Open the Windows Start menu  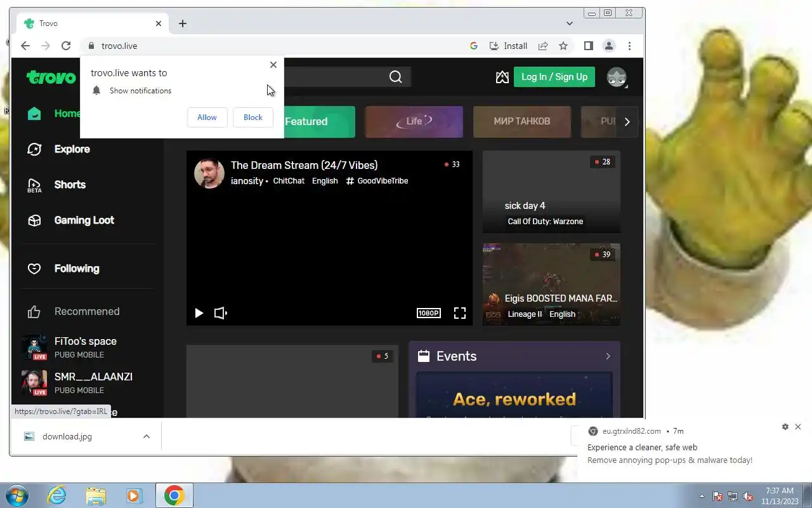coord(17,495)
